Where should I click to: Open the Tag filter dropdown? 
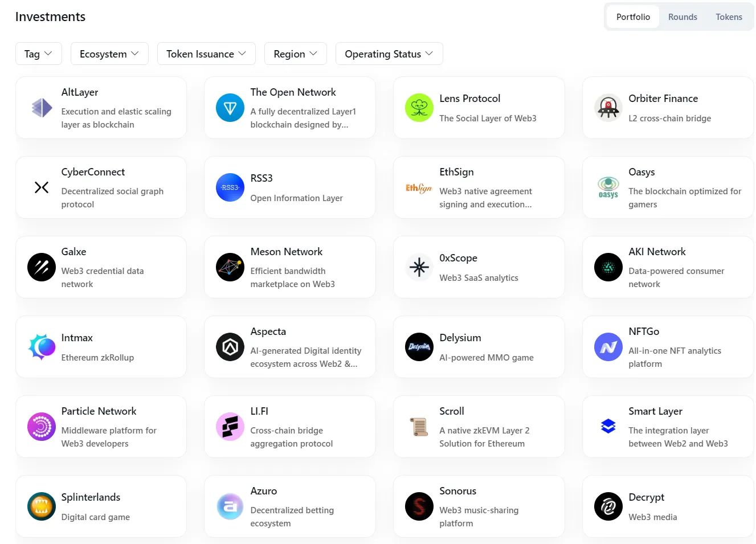(39, 54)
